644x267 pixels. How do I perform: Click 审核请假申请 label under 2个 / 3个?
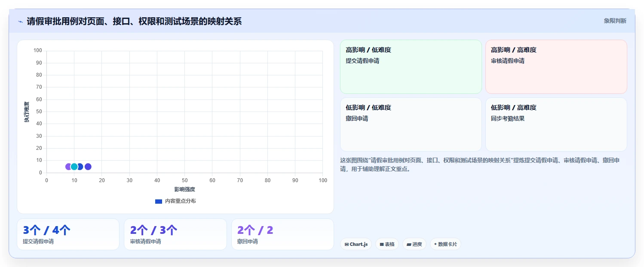click(146, 242)
